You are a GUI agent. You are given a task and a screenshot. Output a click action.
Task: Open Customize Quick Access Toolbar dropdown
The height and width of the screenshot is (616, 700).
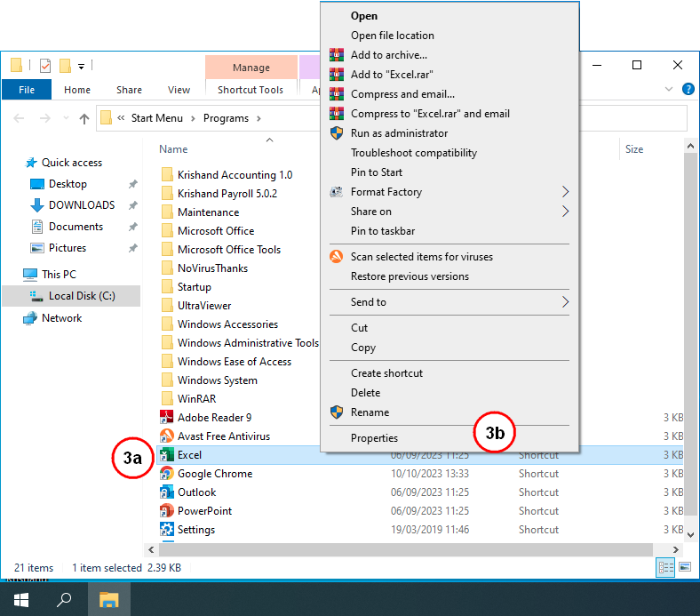point(81,67)
